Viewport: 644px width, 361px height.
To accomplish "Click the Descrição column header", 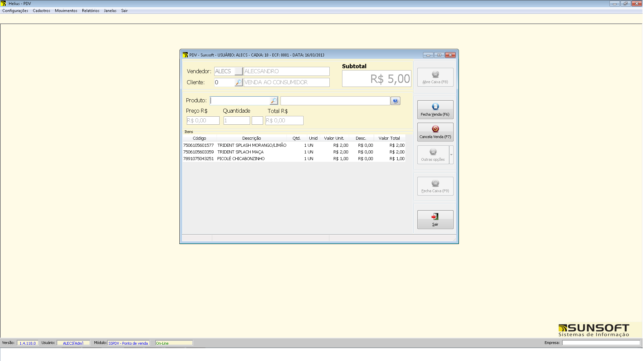I will (251, 138).
